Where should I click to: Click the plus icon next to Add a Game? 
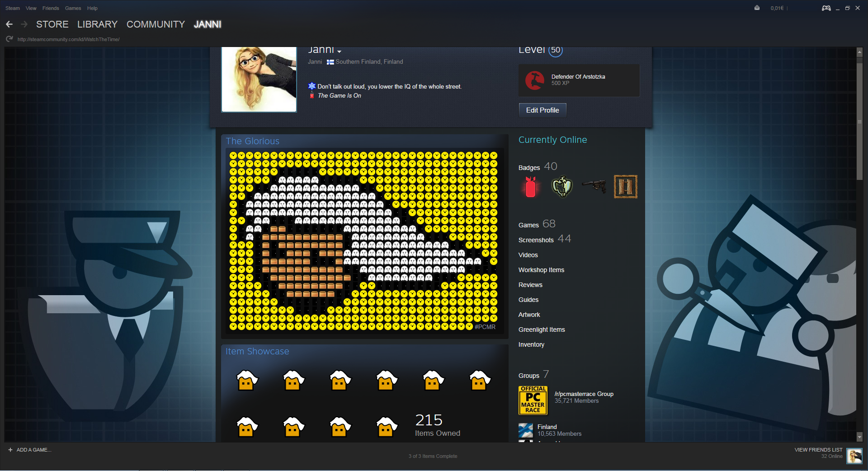click(10, 450)
